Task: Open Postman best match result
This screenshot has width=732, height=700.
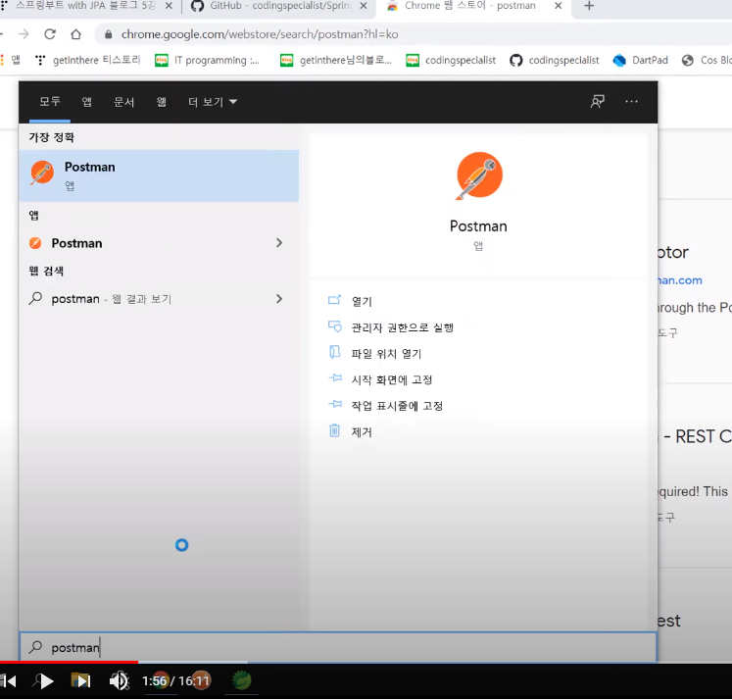Action: click(x=159, y=176)
